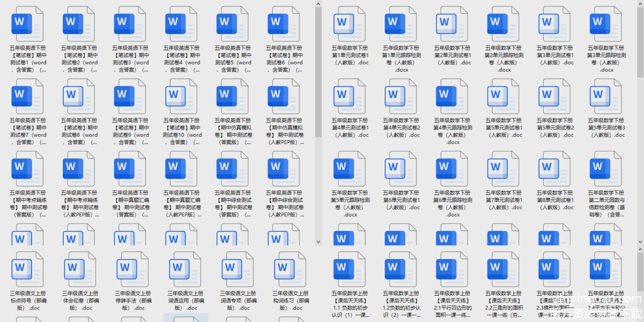Image resolution: width=644 pixels, height=322 pixels.
Task: Click the 数学下册 第5单元测试卷3 document icon
Action: click(606, 96)
